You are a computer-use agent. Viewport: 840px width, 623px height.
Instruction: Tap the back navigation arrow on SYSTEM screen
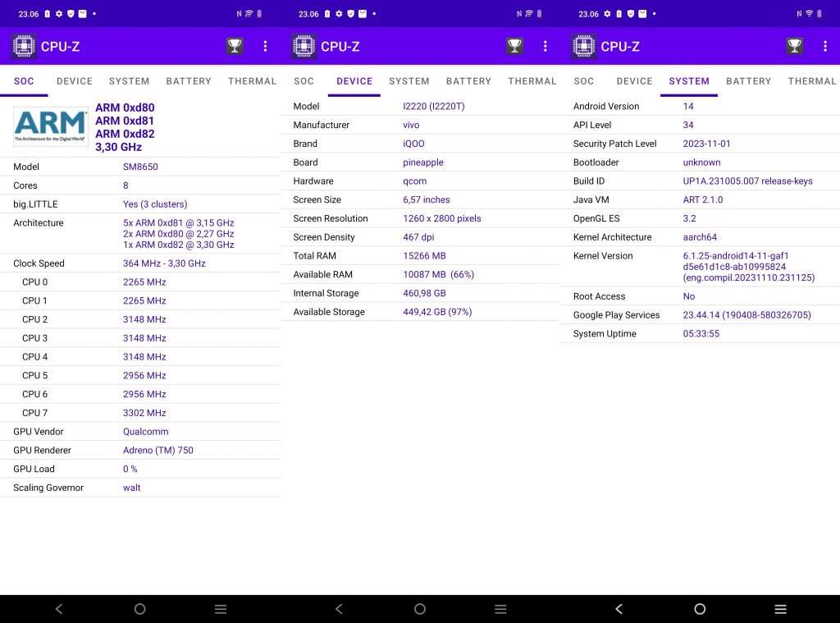[x=619, y=608]
